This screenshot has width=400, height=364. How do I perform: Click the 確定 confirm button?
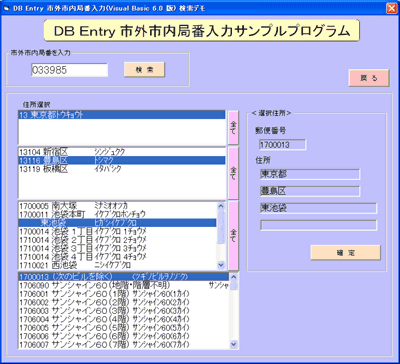click(345, 253)
